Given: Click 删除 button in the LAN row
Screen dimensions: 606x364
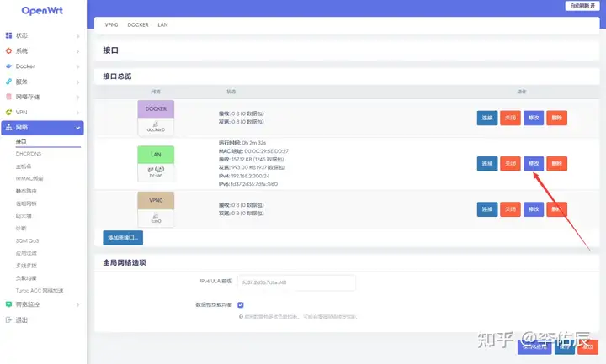Looking at the screenshot, I should click(556, 164).
